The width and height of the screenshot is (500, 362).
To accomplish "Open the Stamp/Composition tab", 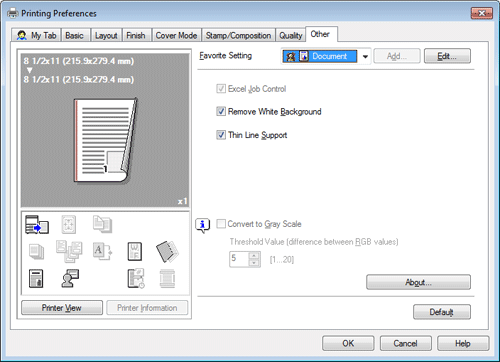I will pos(238,35).
